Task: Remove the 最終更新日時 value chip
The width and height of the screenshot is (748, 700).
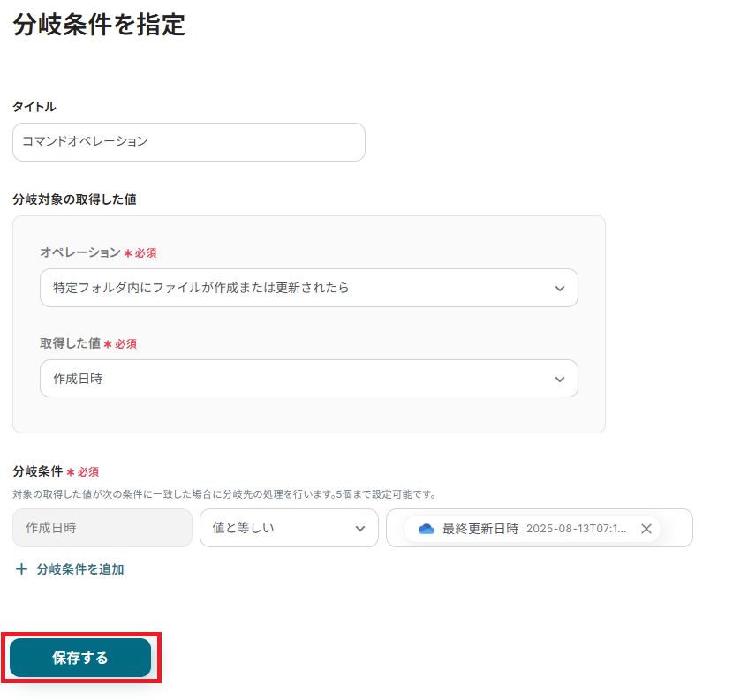Action: (646, 529)
